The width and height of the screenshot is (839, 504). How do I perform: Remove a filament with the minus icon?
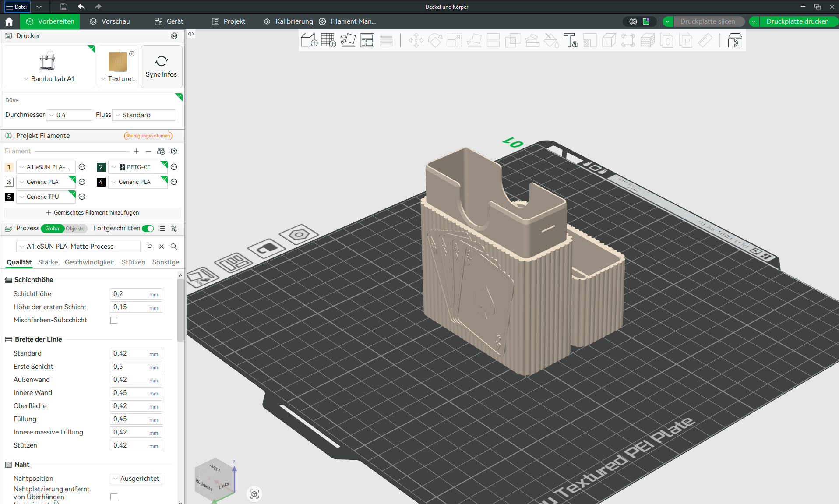coord(148,151)
